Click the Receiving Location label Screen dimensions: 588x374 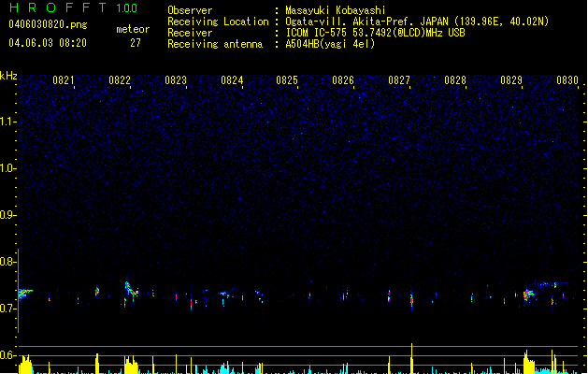point(218,22)
